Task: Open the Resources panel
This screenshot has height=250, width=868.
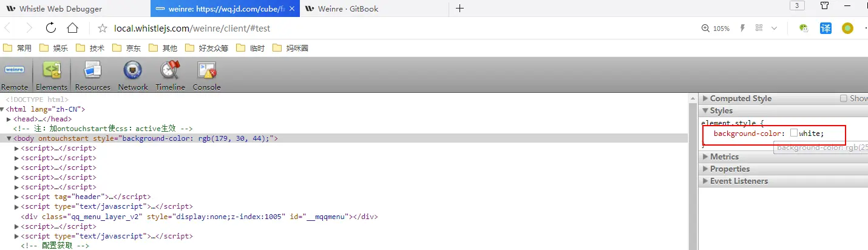Action: [93, 76]
